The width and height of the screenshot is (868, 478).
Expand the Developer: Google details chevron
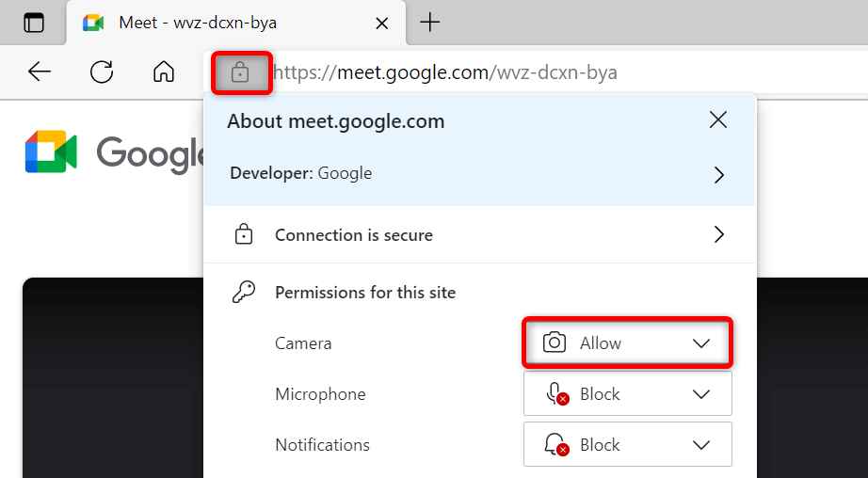click(718, 174)
